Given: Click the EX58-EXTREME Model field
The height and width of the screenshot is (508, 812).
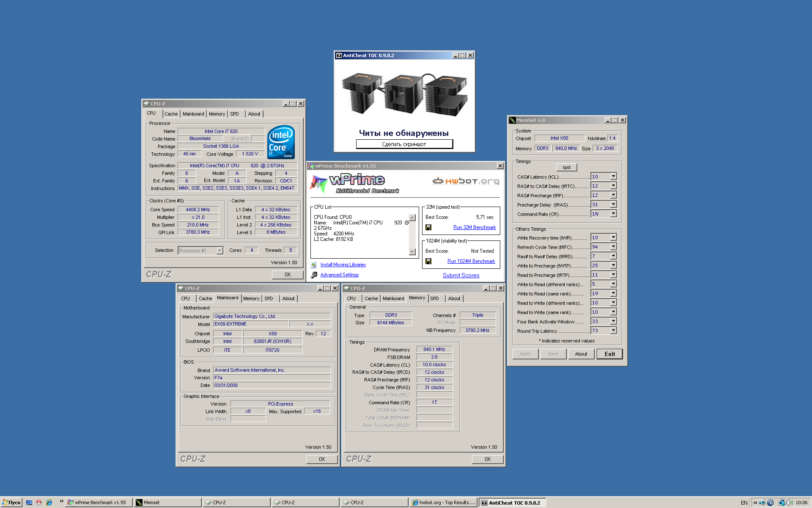Looking at the screenshot, I should [251, 324].
